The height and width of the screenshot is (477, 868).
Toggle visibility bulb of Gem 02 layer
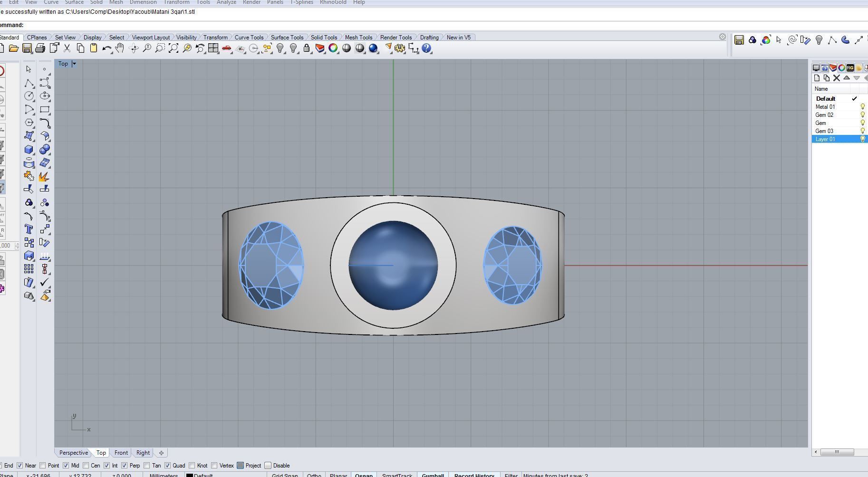pos(862,115)
